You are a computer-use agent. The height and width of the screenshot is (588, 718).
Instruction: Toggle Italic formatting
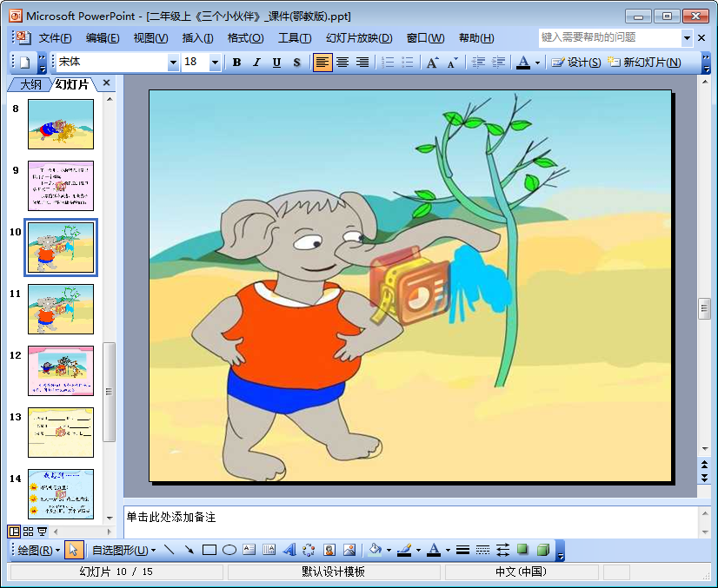(256, 63)
